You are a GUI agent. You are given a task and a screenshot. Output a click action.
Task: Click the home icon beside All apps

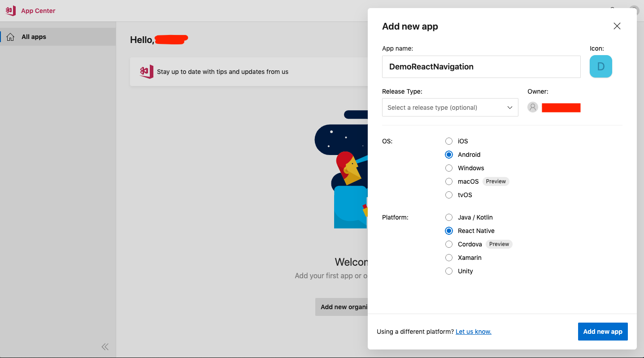point(10,37)
